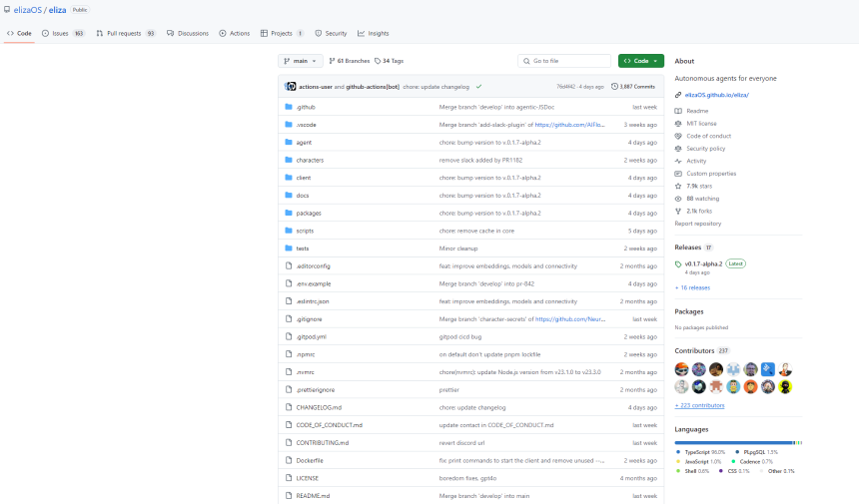Image resolution: width=859 pixels, height=504 pixels.
Task: Go to the Discussions tab
Action: [x=188, y=33]
